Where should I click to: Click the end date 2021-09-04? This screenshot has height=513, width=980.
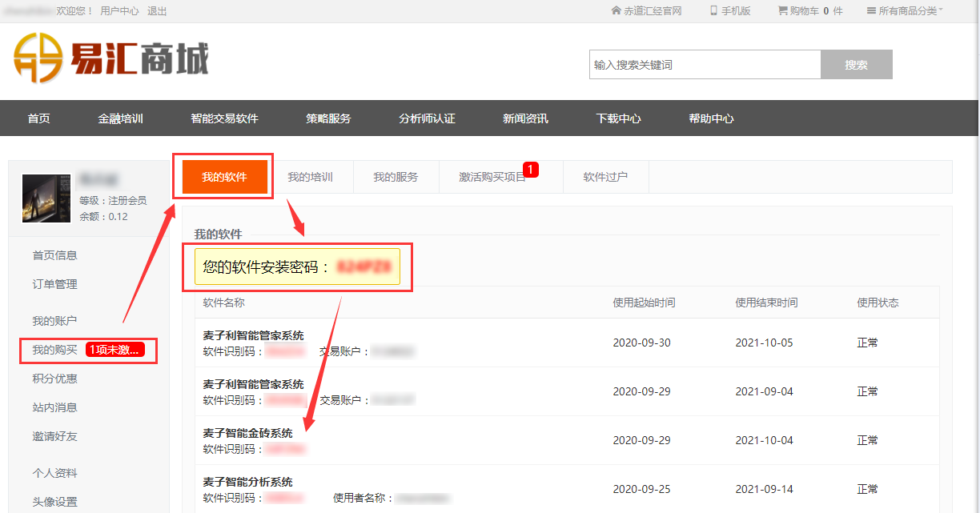[765, 391]
